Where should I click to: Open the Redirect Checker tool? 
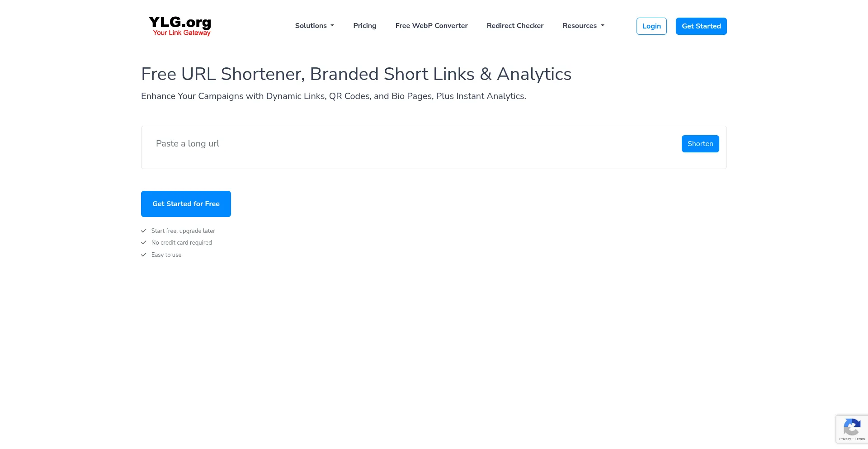click(515, 26)
